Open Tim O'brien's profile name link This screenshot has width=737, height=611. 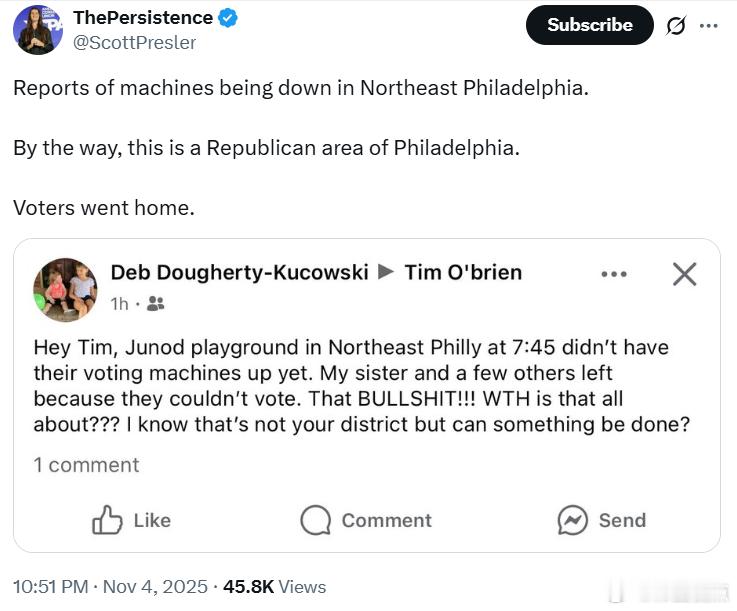[463, 272]
